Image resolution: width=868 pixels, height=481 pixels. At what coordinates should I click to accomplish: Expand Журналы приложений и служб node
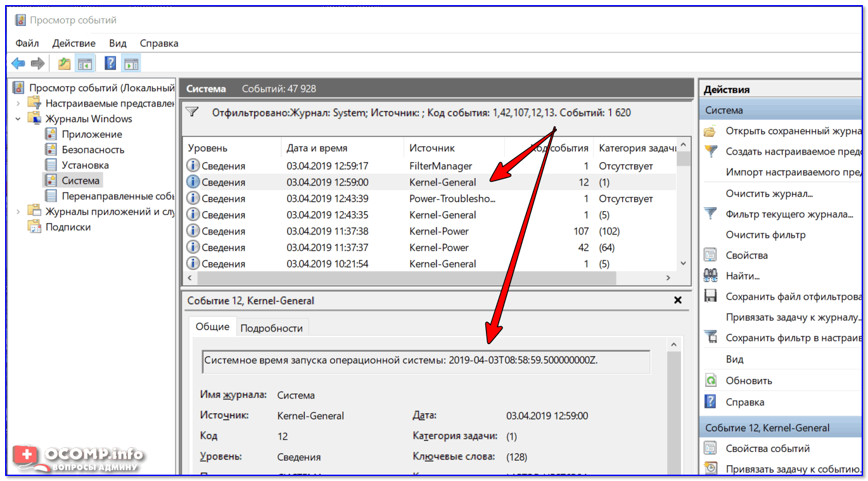click(18, 212)
